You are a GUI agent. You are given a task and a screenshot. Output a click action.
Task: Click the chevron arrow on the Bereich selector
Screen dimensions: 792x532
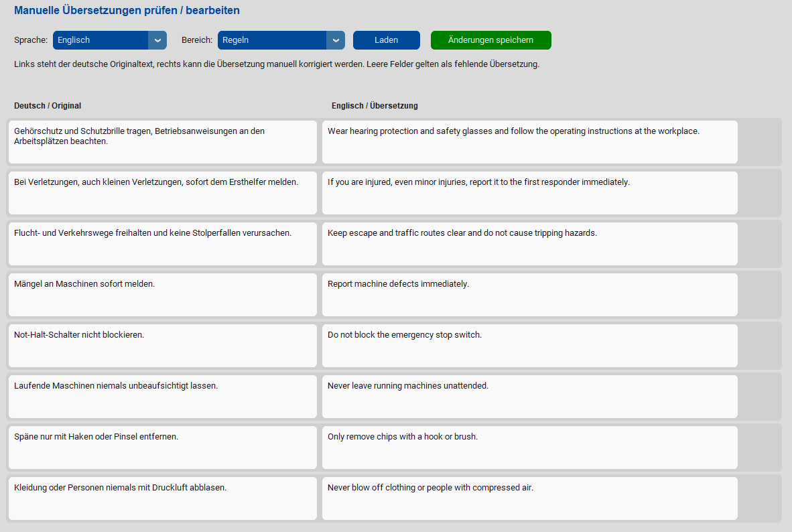pyautogui.click(x=336, y=40)
